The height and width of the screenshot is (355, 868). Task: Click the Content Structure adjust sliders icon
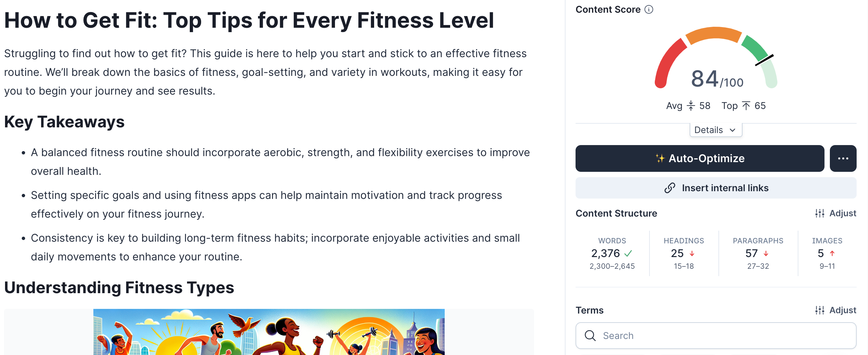tap(819, 213)
